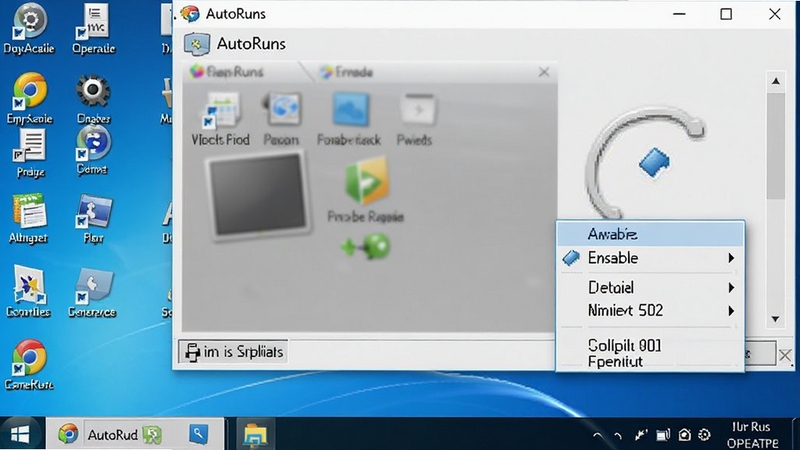
Task: Choose Awabie in the context menu
Action: [x=650, y=234]
